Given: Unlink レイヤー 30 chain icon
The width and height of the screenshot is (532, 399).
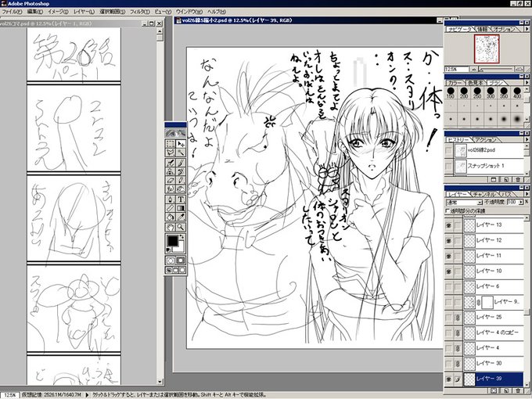Looking at the screenshot, I should (x=458, y=364).
